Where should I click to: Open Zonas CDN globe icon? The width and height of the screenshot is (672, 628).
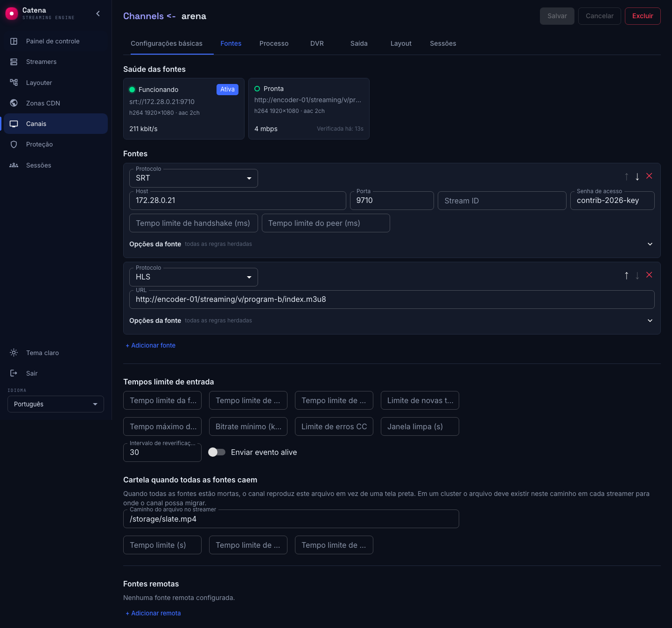point(14,103)
